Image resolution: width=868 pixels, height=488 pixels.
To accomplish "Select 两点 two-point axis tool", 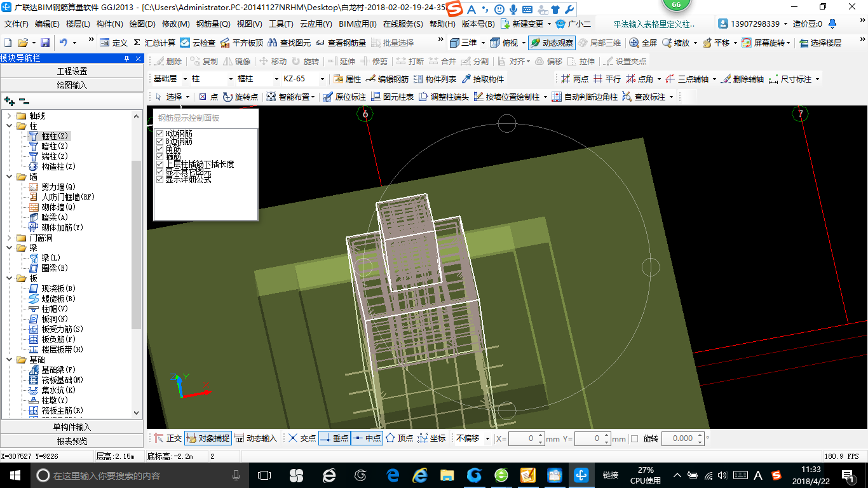I will coord(574,79).
